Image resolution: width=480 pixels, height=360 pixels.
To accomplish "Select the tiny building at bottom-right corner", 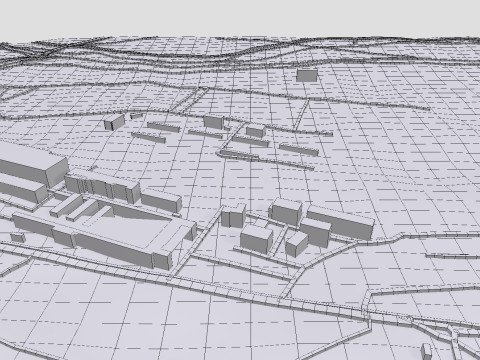I will tap(426, 352).
